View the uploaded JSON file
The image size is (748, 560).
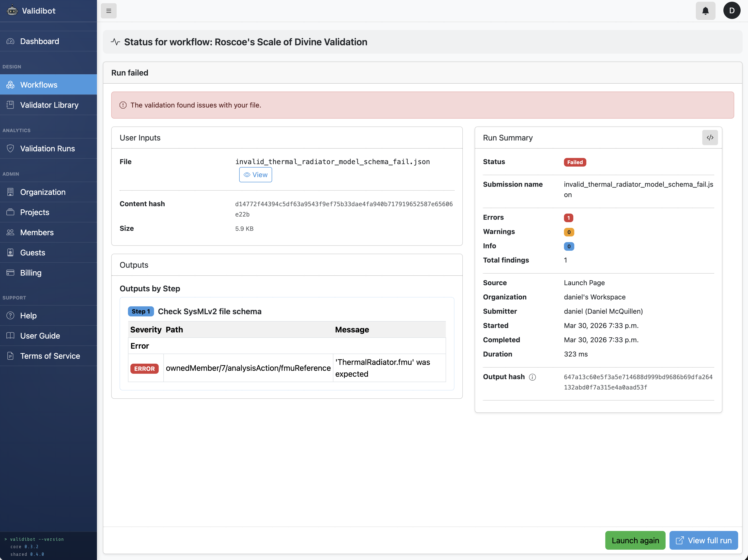(255, 175)
